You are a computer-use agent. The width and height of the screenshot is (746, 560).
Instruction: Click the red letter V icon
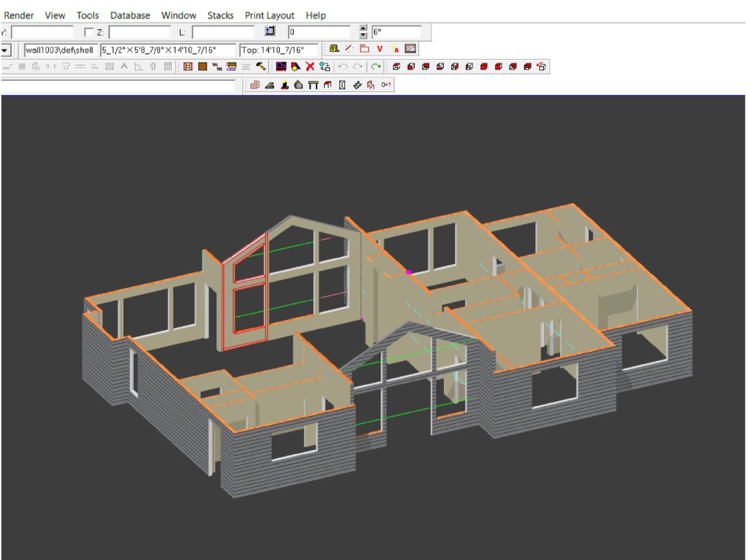(380, 49)
